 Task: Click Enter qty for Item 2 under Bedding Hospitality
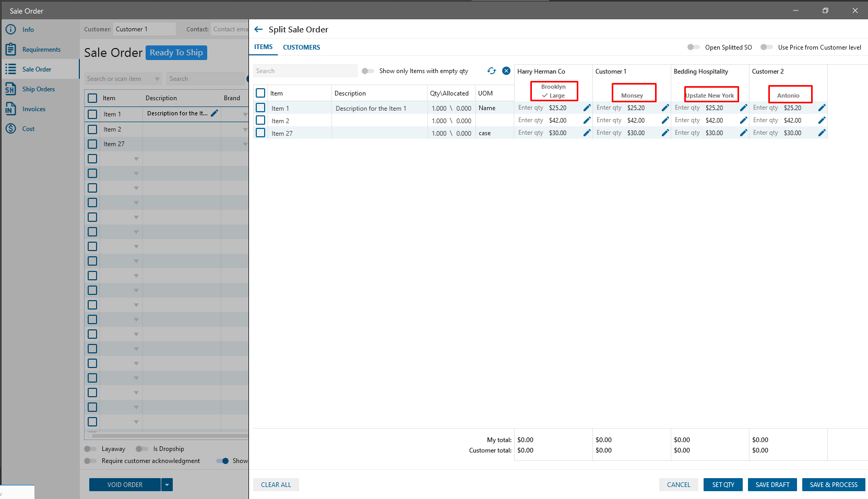point(687,120)
